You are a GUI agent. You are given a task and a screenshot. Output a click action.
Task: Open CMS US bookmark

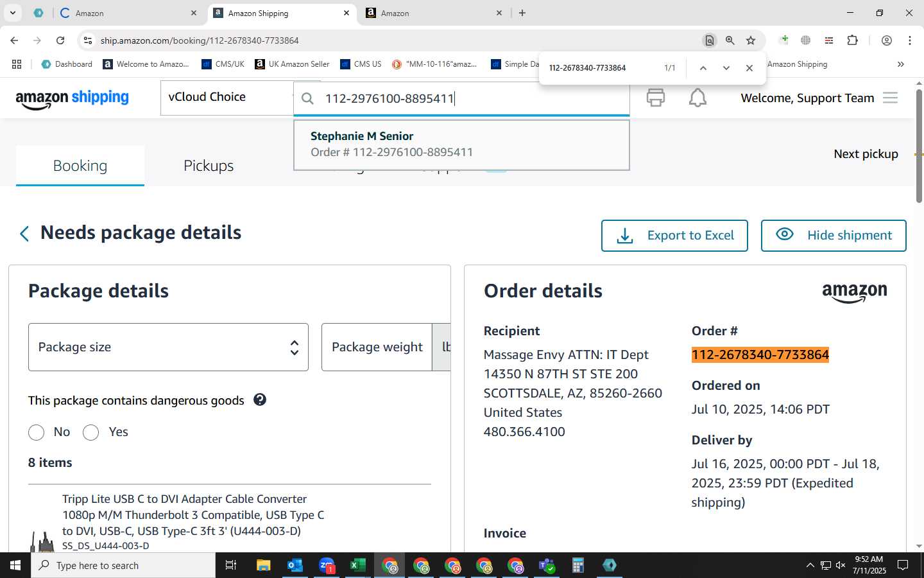361,64
